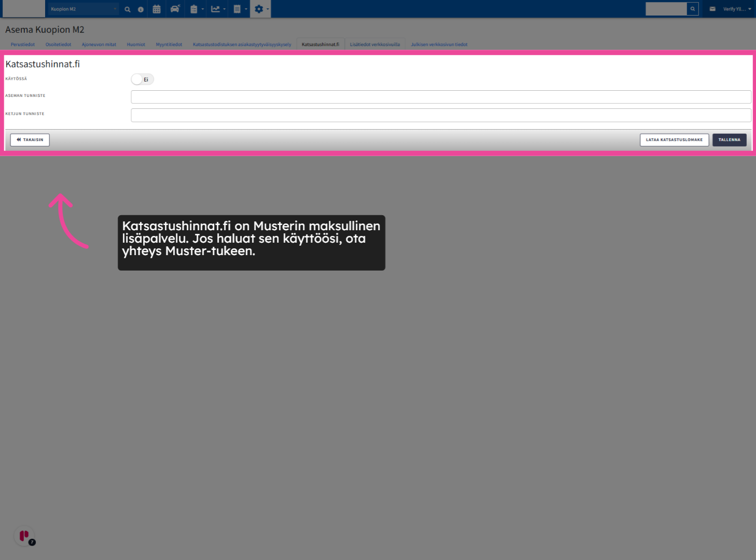Switch to the Perustiedot tab

point(23,45)
